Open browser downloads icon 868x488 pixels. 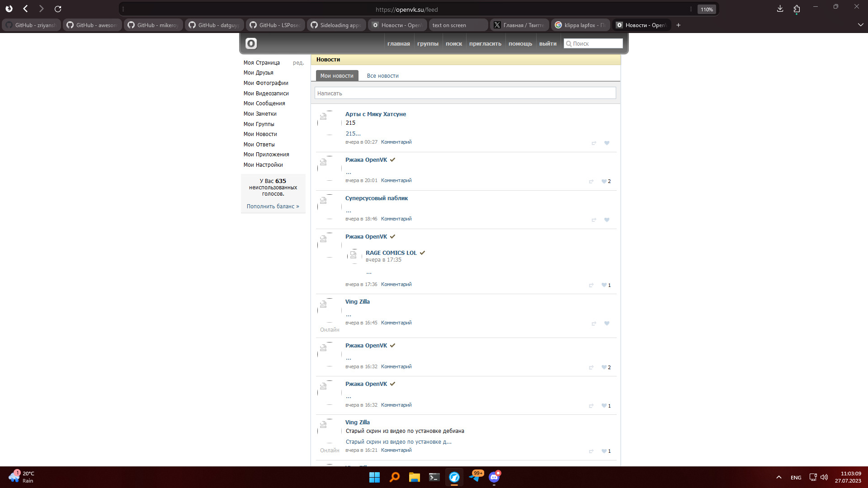(780, 9)
